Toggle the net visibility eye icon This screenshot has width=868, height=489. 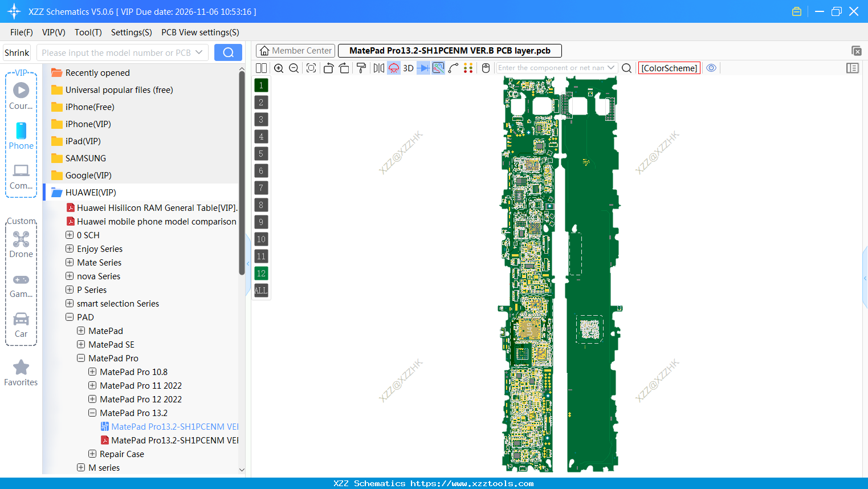click(711, 67)
